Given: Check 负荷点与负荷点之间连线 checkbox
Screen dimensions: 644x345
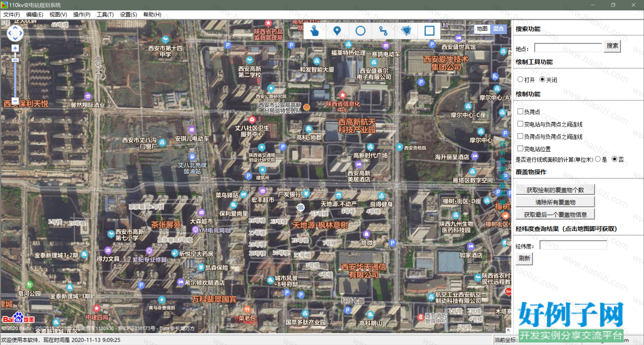Looking at the screenshot, I should 520,136.
